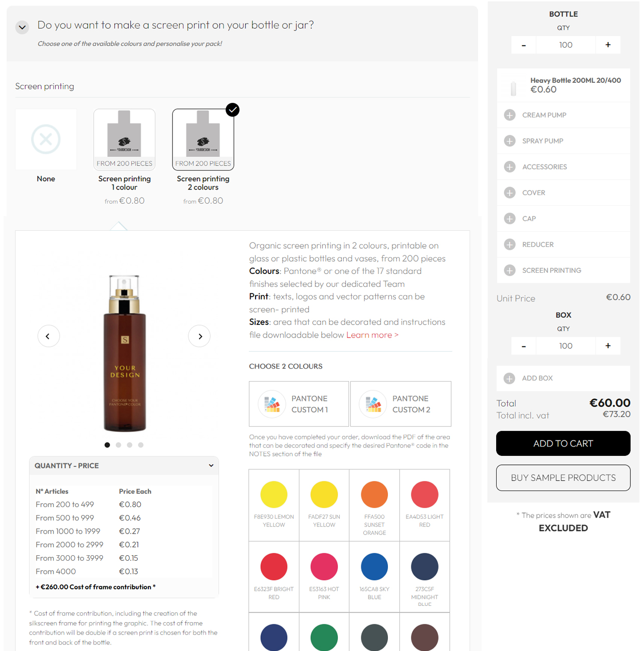Click the 'From 4000' price row
The height and width of the screenshot is (651, 644).
pos(124,571)
